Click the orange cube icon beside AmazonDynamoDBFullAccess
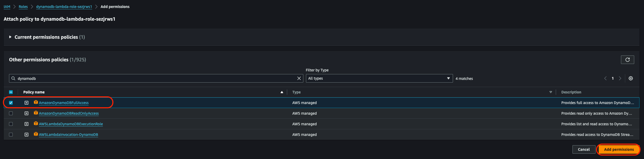 pos(36,102)
